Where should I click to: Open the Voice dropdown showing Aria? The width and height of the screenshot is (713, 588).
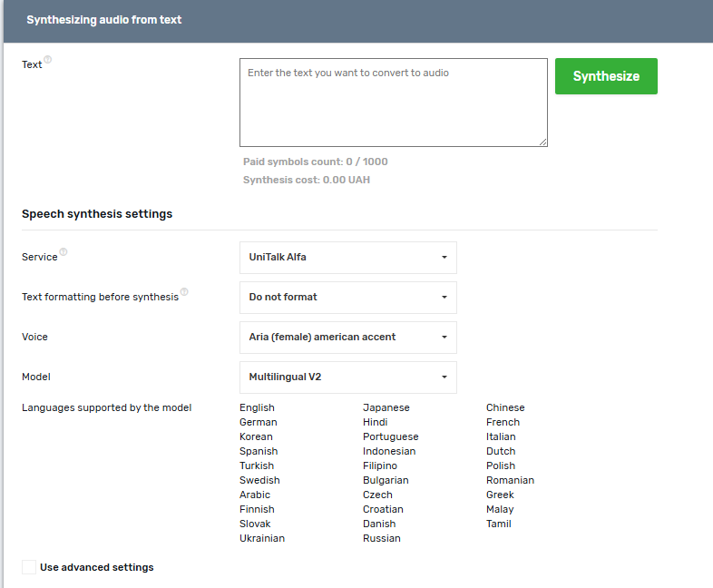tap(347, 337)
